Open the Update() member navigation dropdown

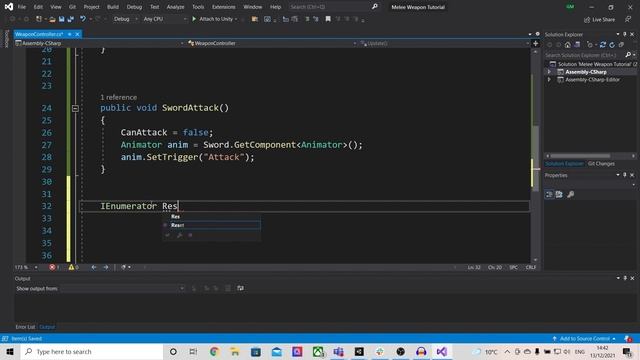coord(444,43)
